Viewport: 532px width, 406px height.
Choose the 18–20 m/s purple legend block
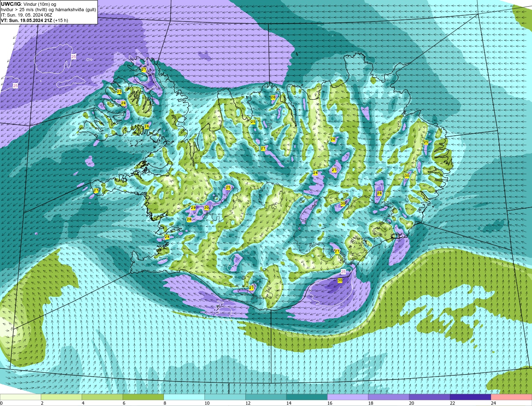[389, 397]
